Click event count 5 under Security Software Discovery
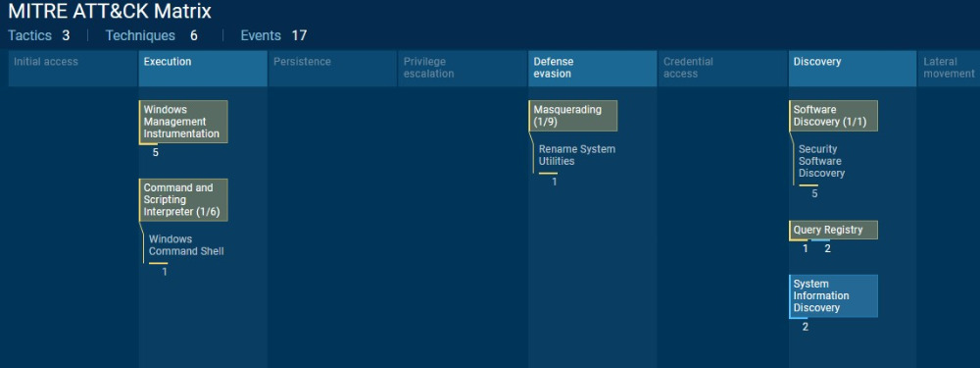This screenshot has width=980, height=368. click(814, 193)
